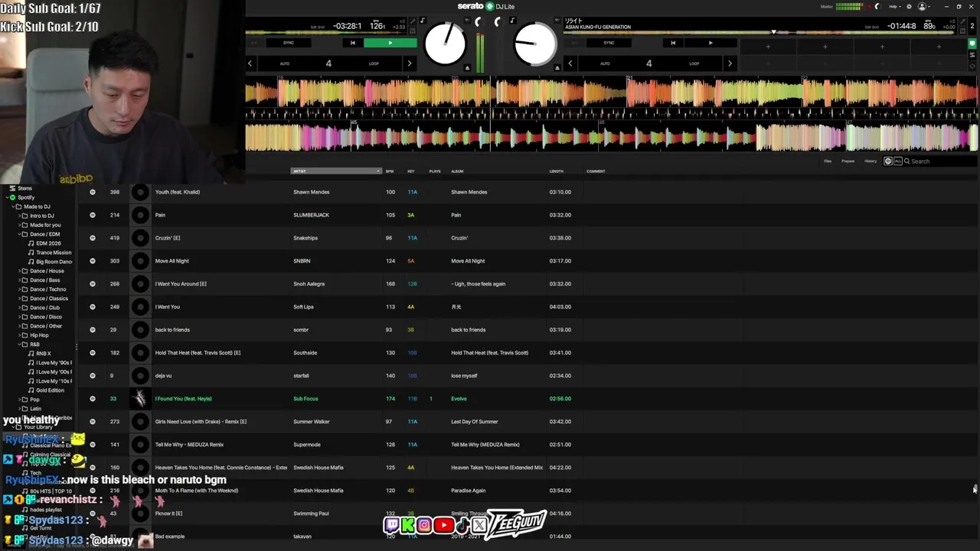Select track Tell Me Why - MEDUZA Remix
This screenshot has width=980, height=551.
pos(189,445)
